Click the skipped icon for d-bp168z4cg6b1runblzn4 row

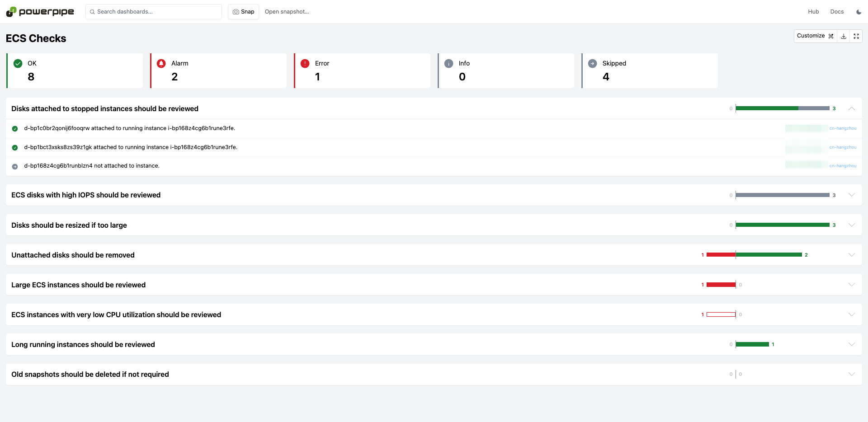pyautogui.click(x=15, y=167)
